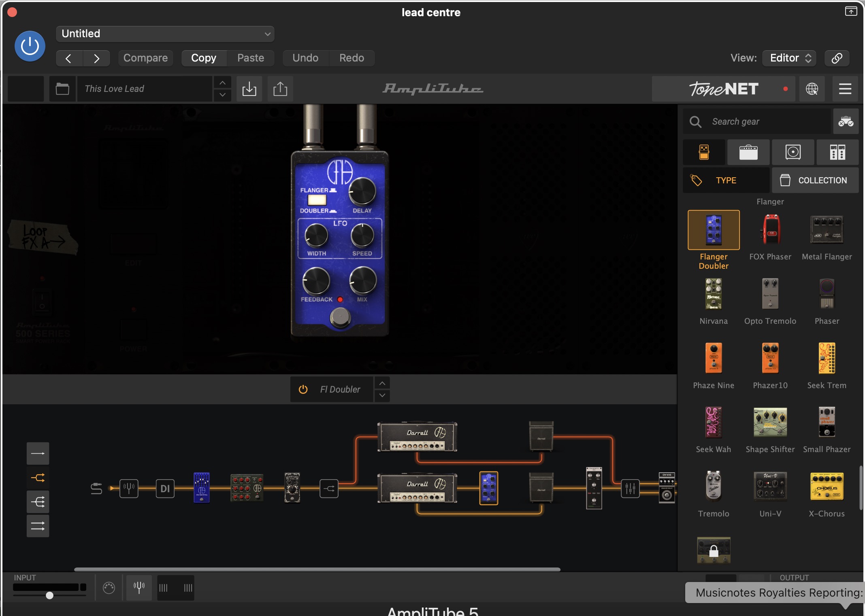The height and width of the screenshot is (616, 865).
Task: Open the hamburger main menu
Action: point(845,89)
